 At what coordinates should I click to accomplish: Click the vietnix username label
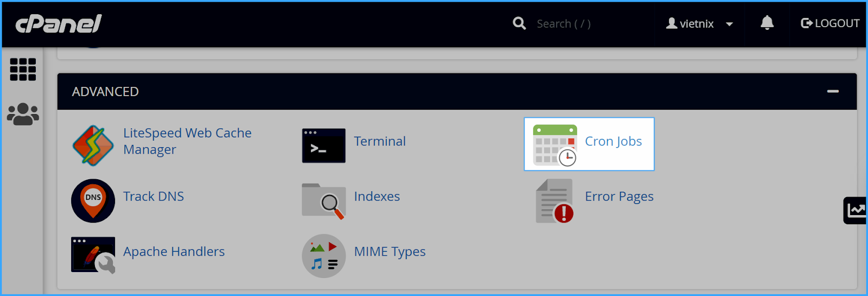[697, 24]
